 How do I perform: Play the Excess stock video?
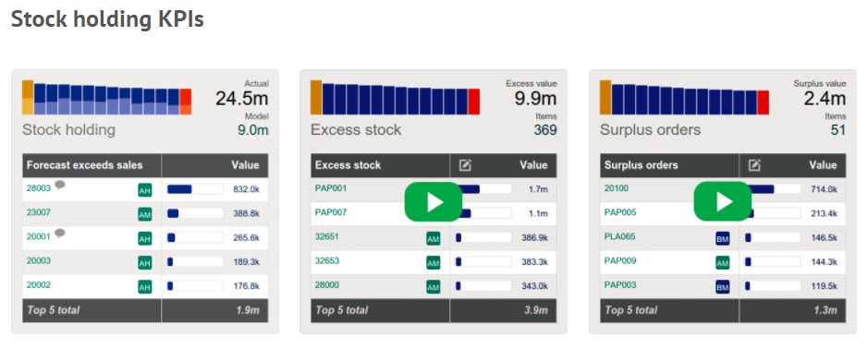coord(434,201)
